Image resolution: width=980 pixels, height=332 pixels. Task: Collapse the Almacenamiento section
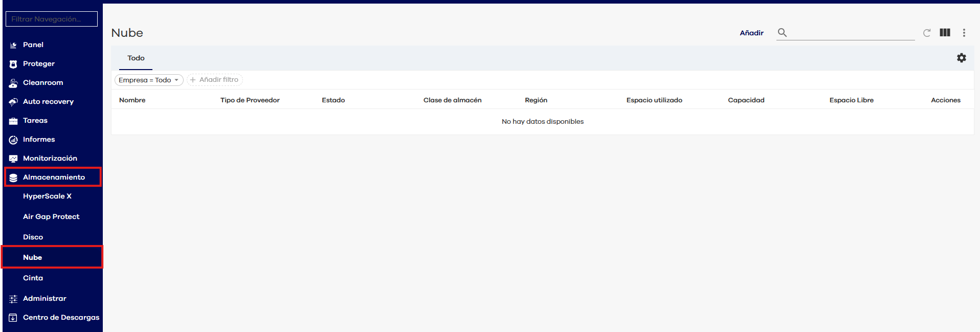click(53, 177)
